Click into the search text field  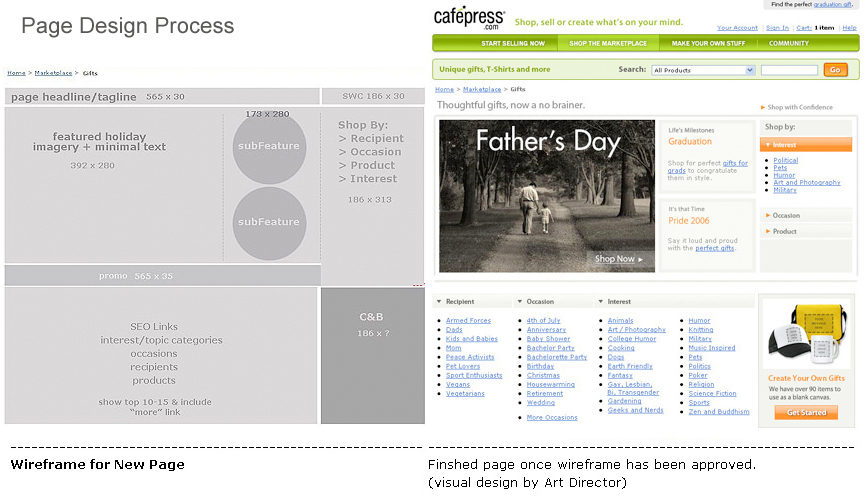788,70
